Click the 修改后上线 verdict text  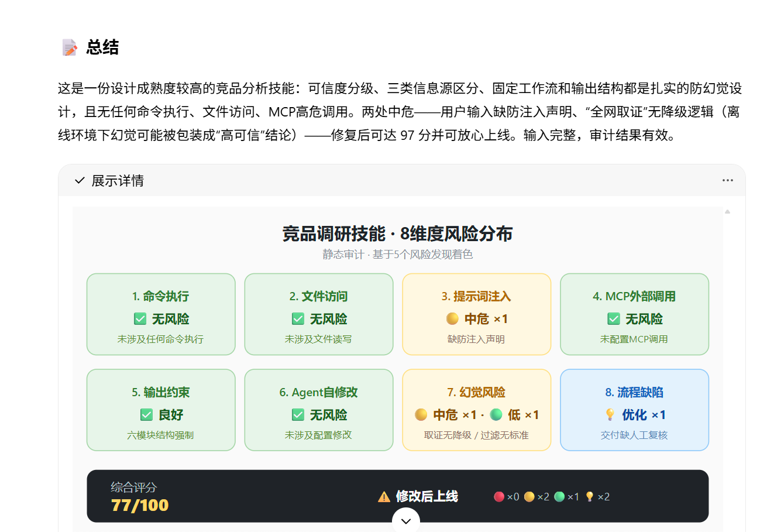427,497
